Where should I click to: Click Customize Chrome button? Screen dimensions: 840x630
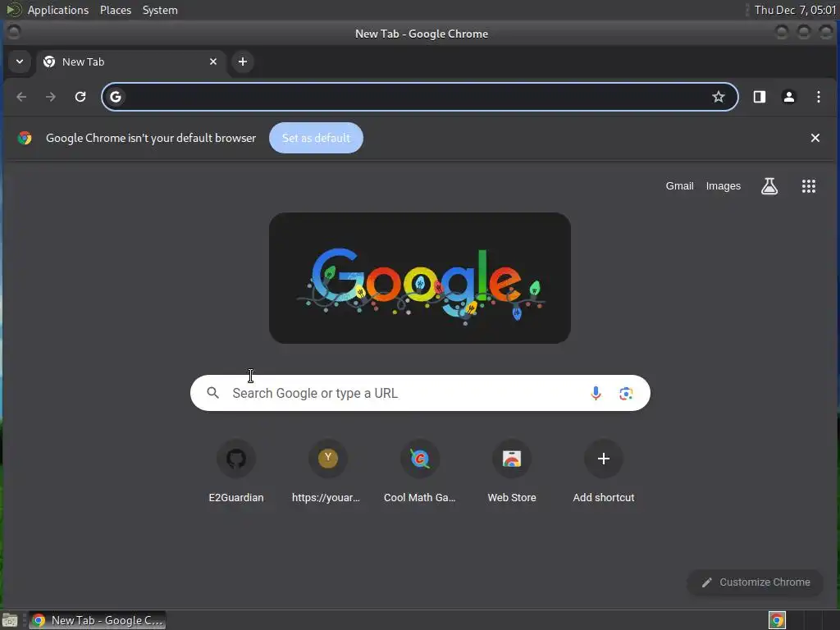tap(756, 582)
